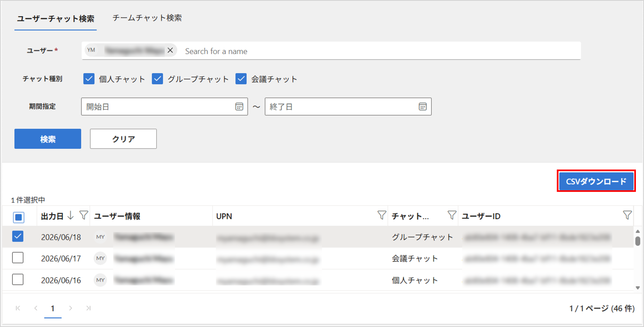Uncheck the 個人チャット checkbox
This screenshot has width=644, height=327.
[x=89, y=79]
